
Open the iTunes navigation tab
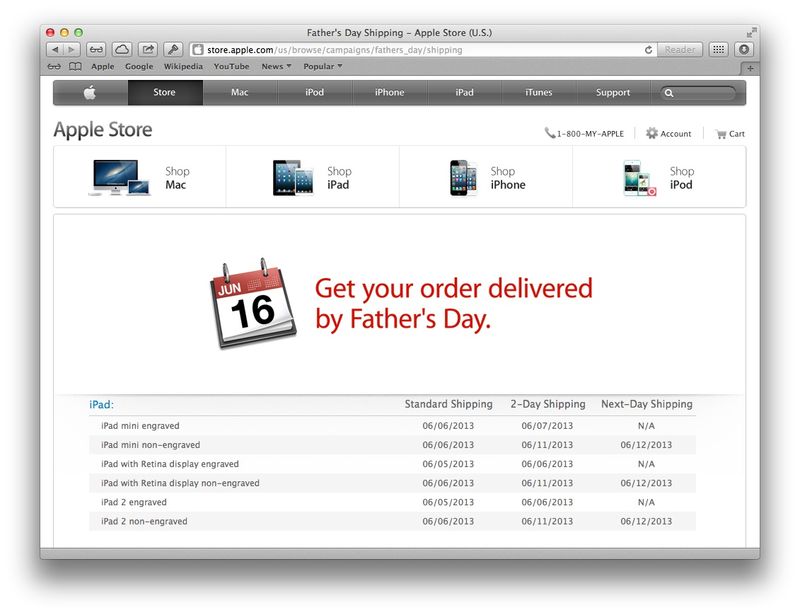pyautogui.click(x=539, y=92)
